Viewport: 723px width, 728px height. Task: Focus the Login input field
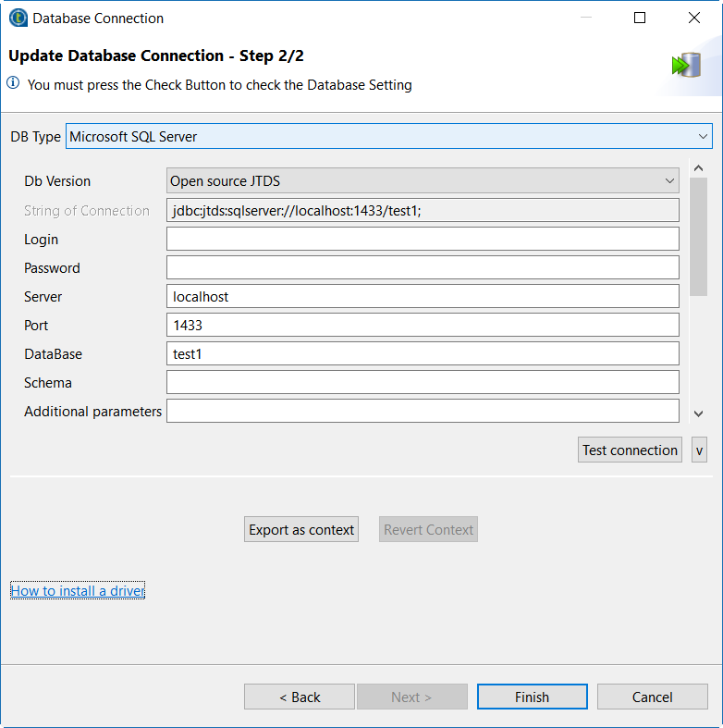tap(423, 240)
